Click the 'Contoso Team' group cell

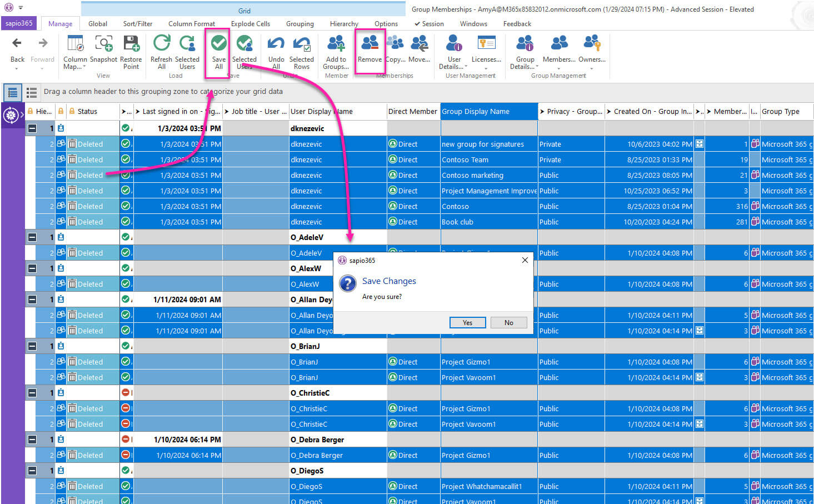pyautogui.click(x=489, y=159)
